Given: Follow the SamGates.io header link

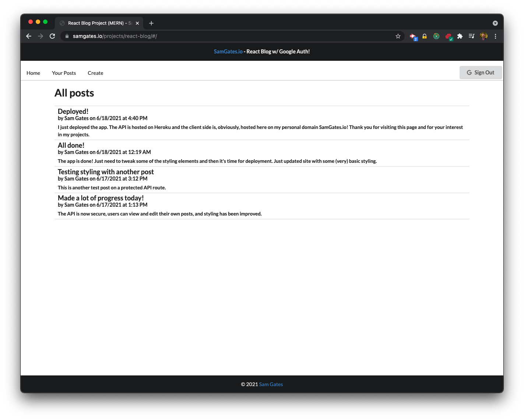Looking at the screenshot, I should click(228, 52).
